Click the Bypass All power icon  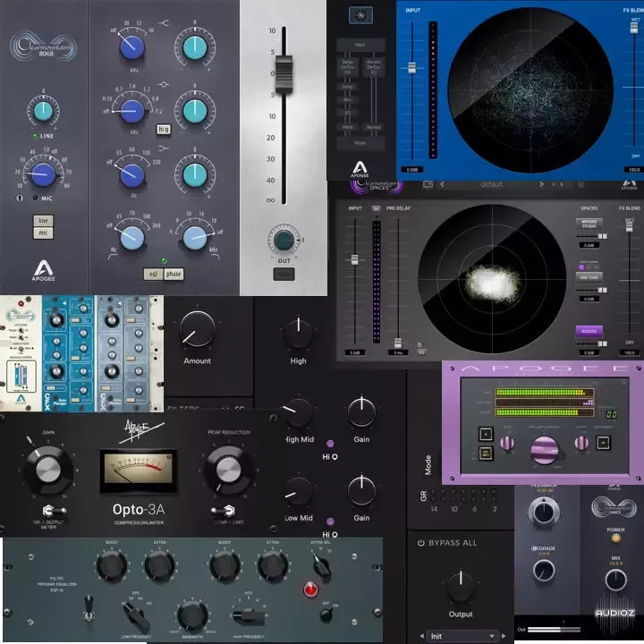click(420, 543)
